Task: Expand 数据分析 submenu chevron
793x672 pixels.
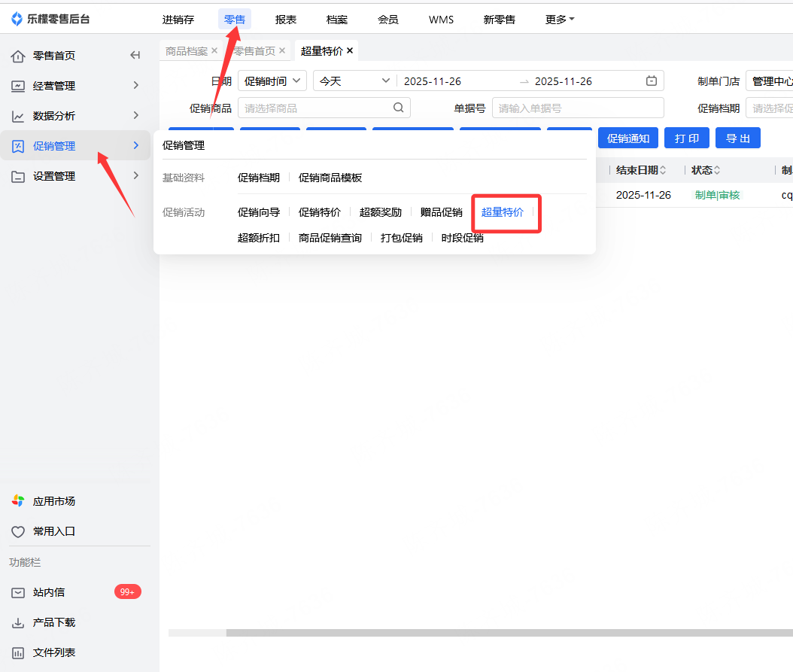Action: pyautogui.click(x=135, y=115)
